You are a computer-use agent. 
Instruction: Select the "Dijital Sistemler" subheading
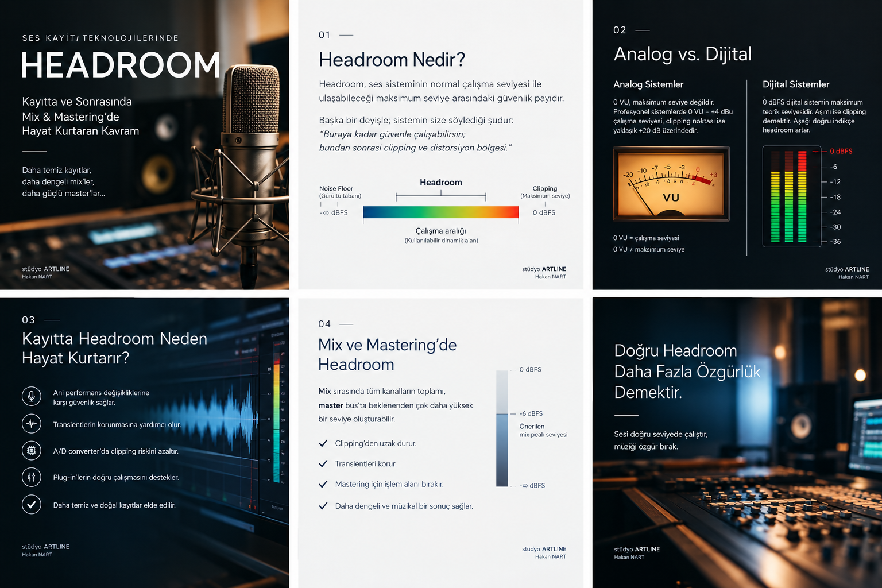(796, 84)
